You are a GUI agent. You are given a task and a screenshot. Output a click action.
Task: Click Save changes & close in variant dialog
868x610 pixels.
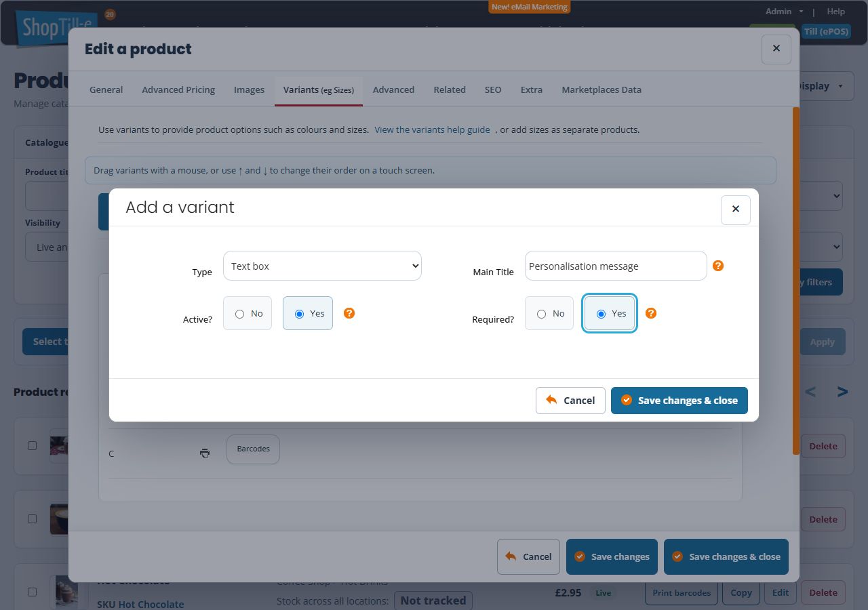[679, 400]
